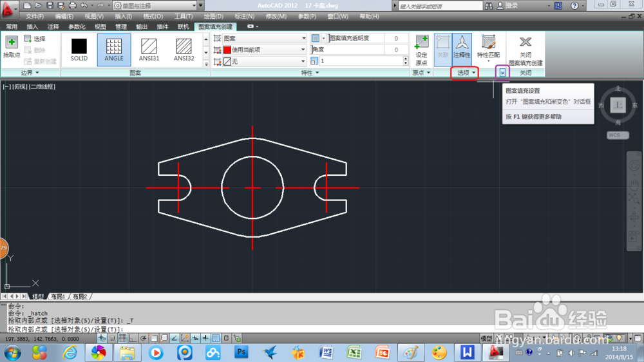Click the red hatch color swatch

tap(227, 50)
